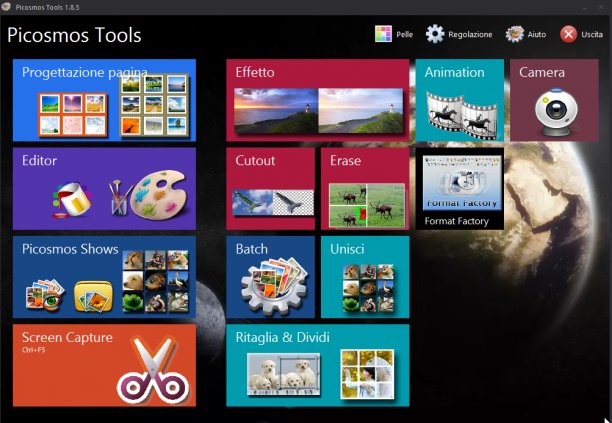The image size is (612, 423).
Task: Open the Format Factory logo image
Action: (462, 183)
